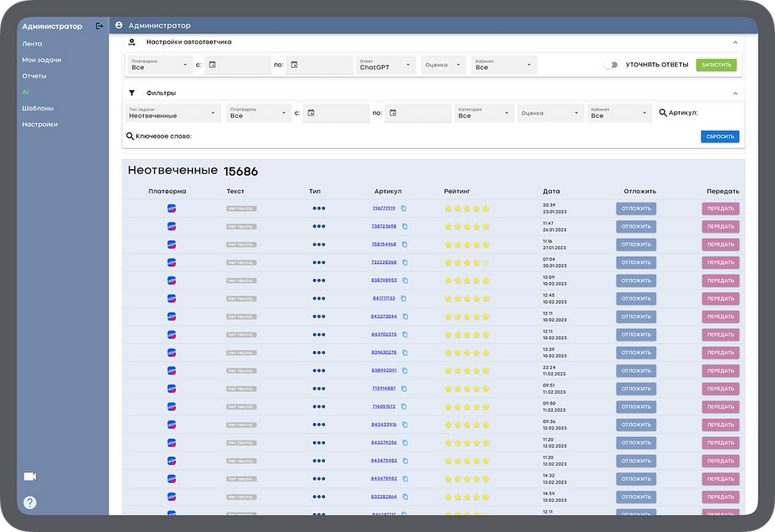Image resolution: width=775 pixels, height=532 pixels.
Task: Click the search icon next to Артикул
Action: pos(663,113)
